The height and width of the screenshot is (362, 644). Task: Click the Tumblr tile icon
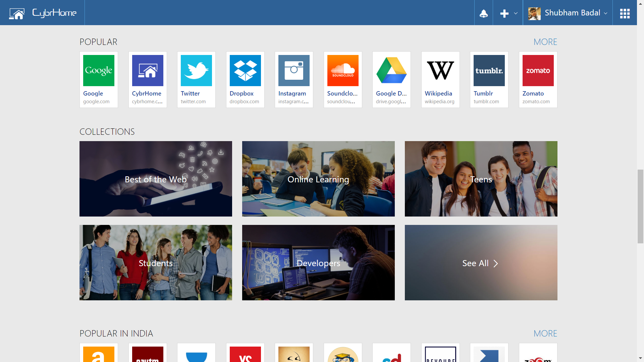pos(489,70)
